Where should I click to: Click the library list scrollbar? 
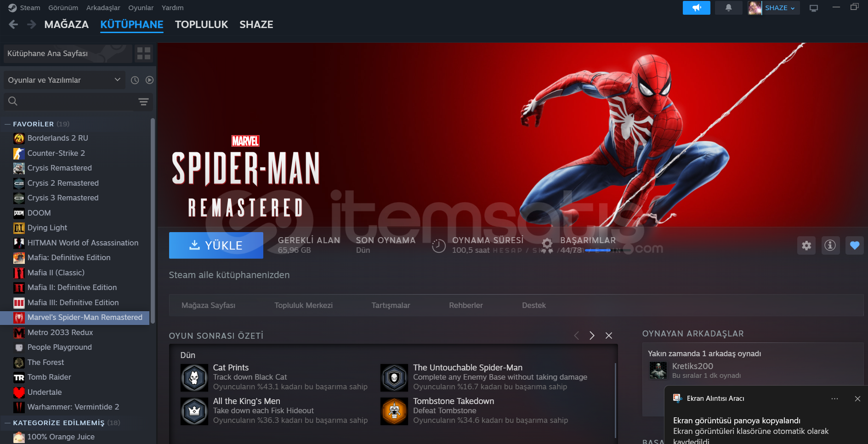click(x=153, y=221)
